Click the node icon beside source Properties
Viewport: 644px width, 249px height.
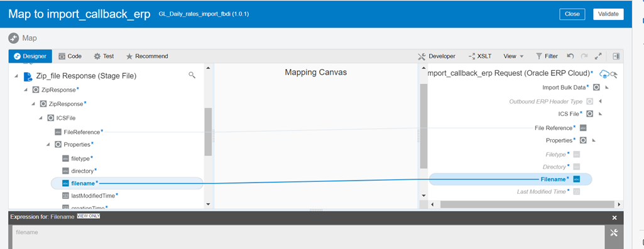click(x=58, y=144)
